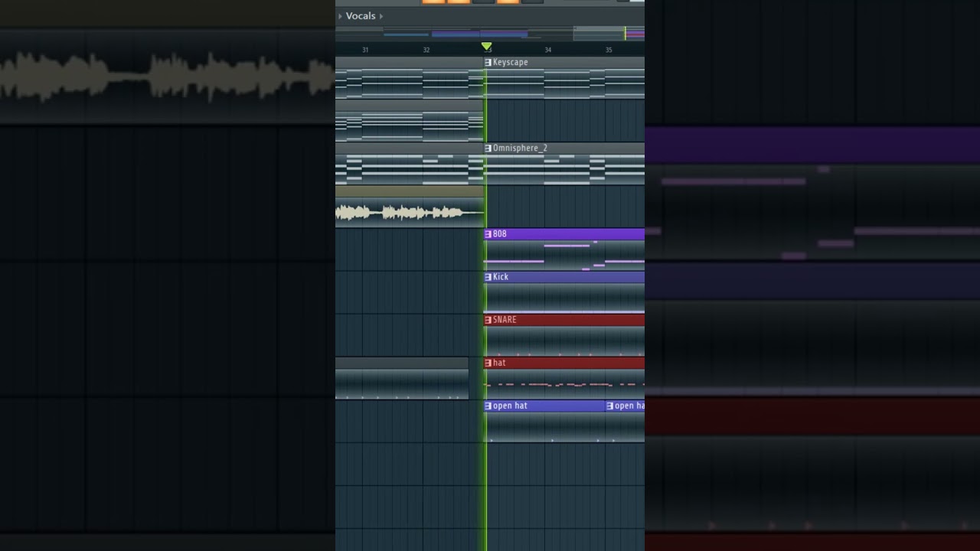
Task: Click the arrow left of Vocals
Action: point(340,16)
